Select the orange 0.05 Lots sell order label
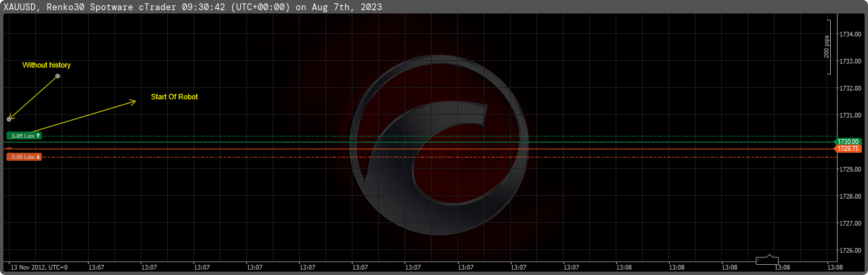This screenshot has height=275, width=868. (x=24, y=157)
